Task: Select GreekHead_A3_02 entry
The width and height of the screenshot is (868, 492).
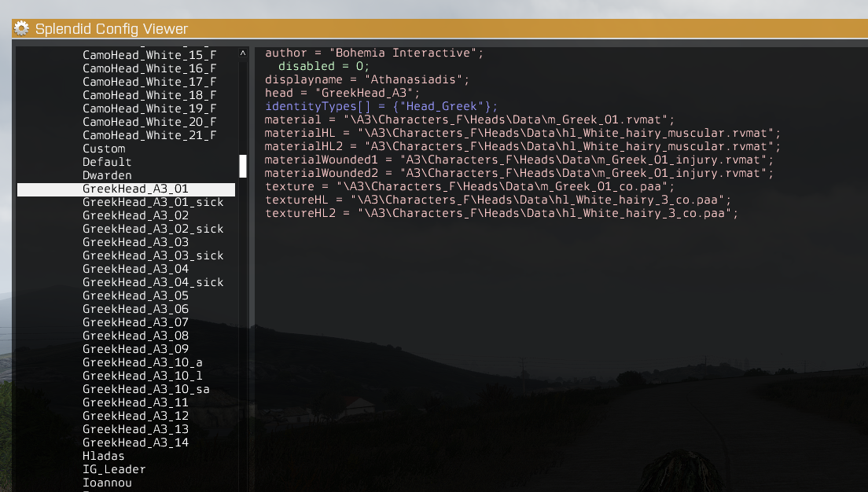Action: coord(135,215)
